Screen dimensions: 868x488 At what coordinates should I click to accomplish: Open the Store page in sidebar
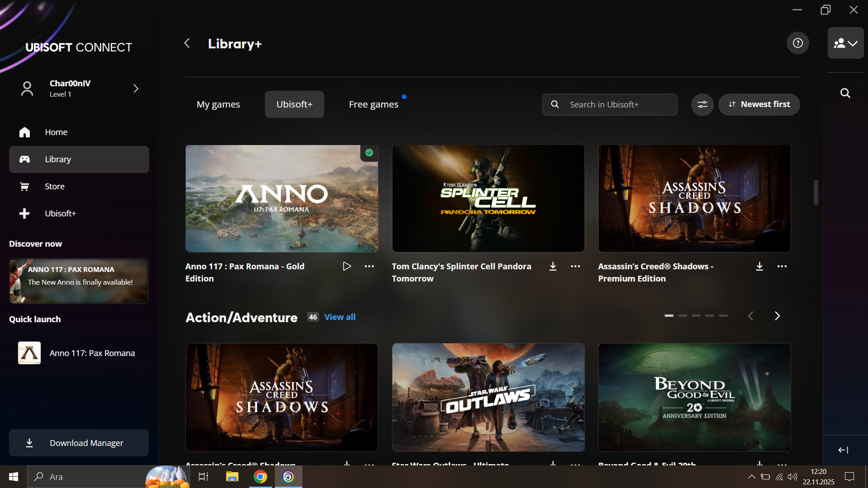(55, 186)
